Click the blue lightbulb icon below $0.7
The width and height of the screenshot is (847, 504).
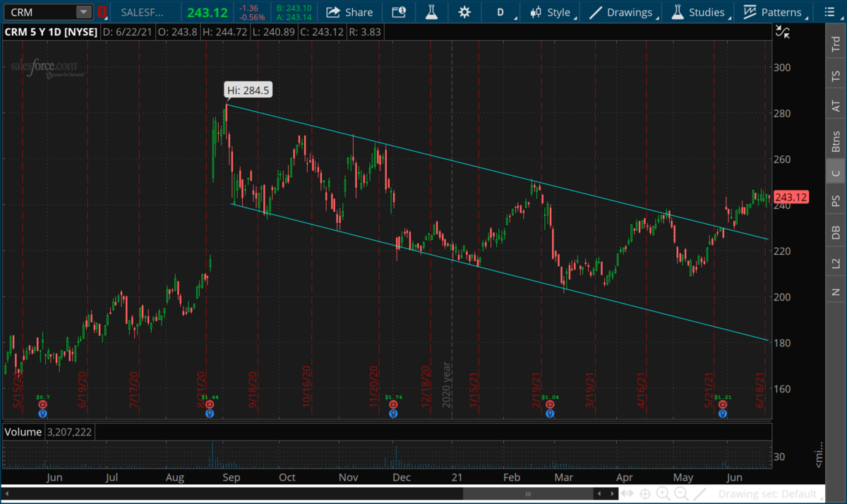tap(42, 414)
